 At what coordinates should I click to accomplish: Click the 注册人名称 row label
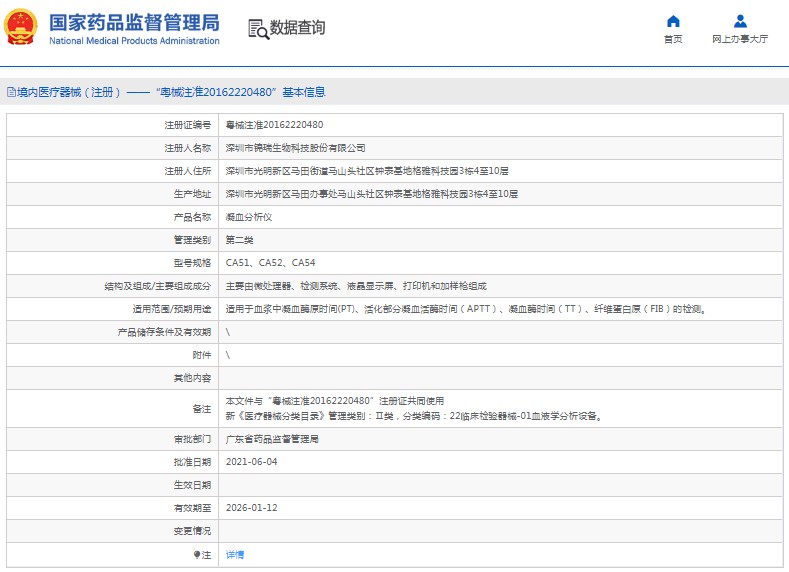click(x=188, y=148)
